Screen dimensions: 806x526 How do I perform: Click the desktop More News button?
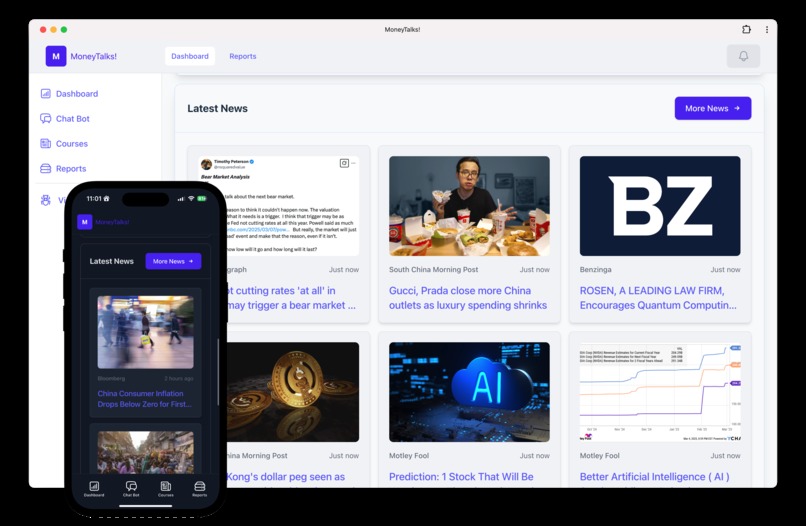(713, 108)
